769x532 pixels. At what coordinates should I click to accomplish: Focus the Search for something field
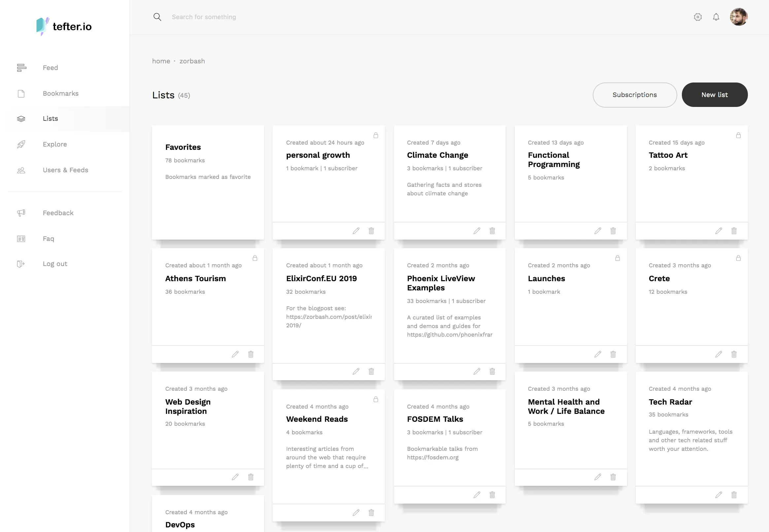point(204,17)
